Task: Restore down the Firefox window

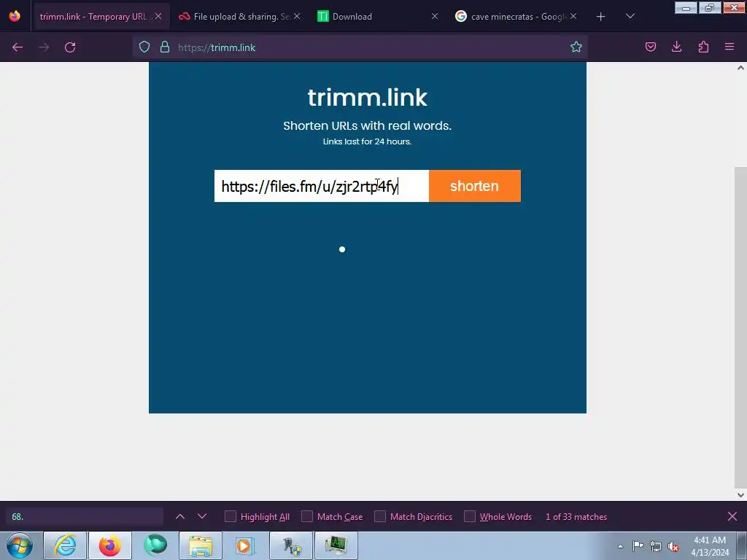Action: coord(710,8)
